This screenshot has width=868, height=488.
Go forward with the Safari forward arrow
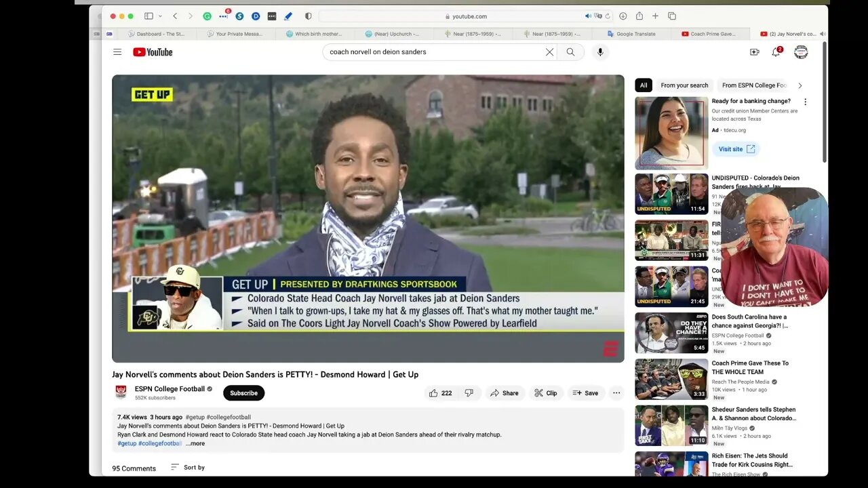point(190,16)
